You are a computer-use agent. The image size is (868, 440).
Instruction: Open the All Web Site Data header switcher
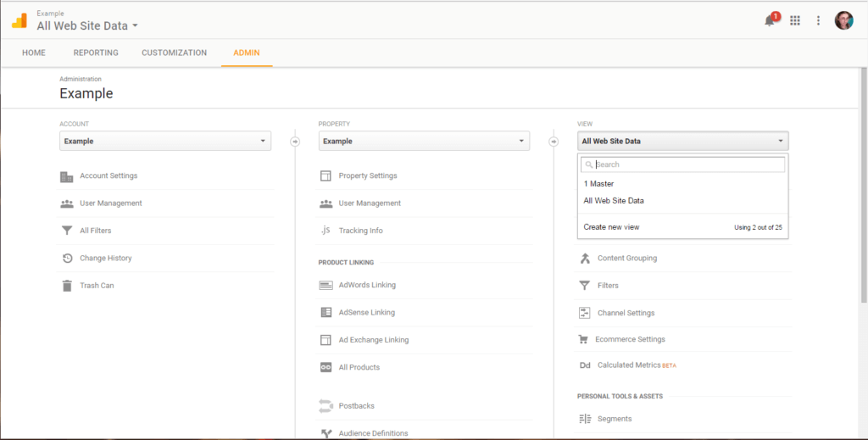point(87,25)
